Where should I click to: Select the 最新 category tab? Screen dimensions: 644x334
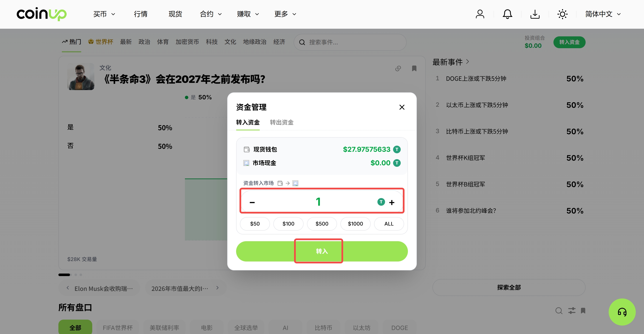click(126, 42)
